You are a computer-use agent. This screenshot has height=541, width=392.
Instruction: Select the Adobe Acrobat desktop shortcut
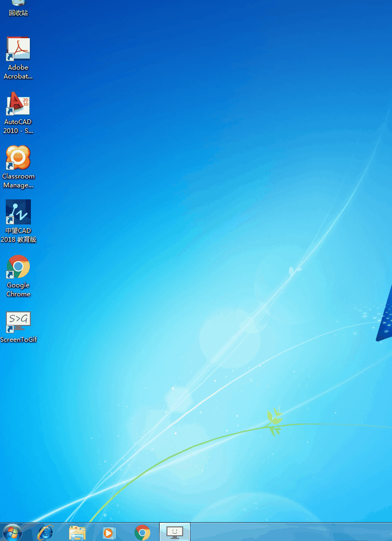click(18, 58)
